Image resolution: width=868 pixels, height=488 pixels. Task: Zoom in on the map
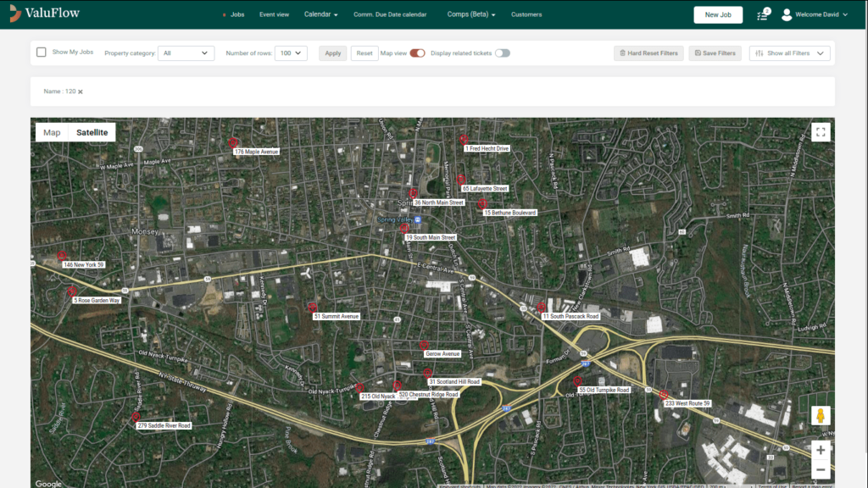pyautogui.click(x=820, y=450)
